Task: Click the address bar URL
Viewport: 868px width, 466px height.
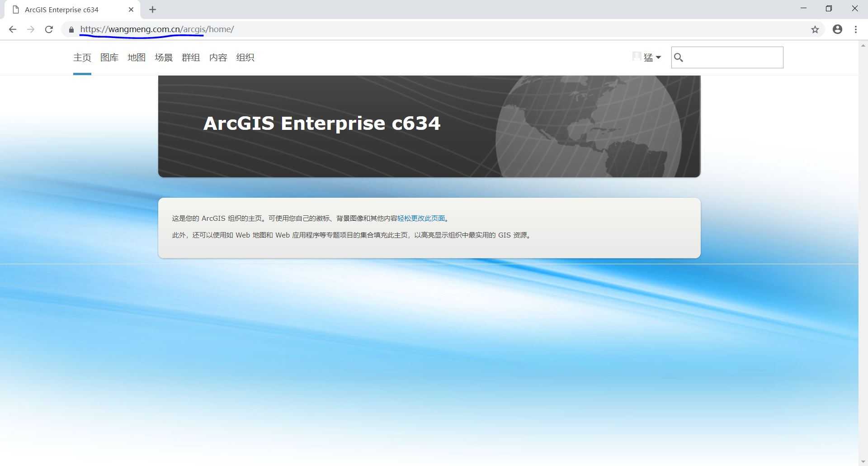Action: pos(157,29)
